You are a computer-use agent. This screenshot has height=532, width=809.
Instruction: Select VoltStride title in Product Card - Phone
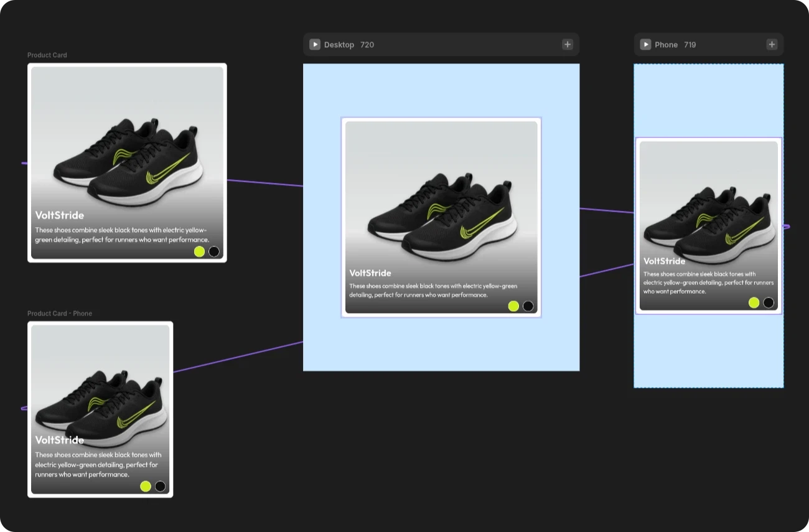(60, 440)
